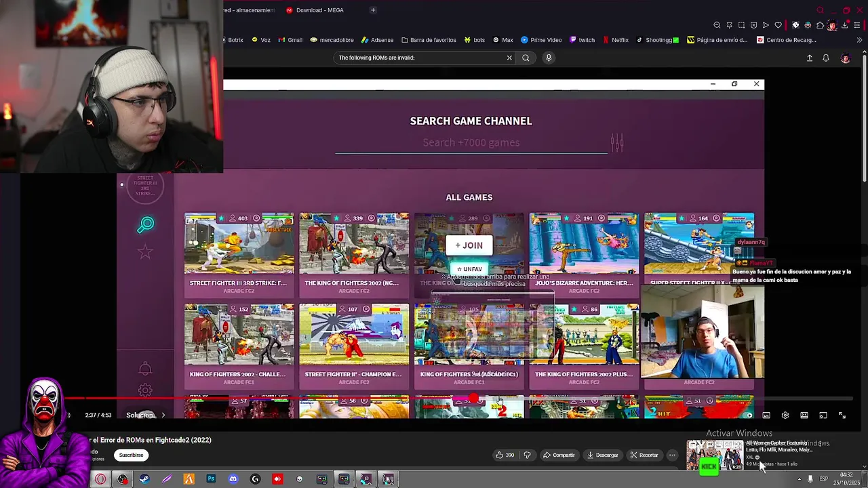Screen dimensions: 868x488
Task: Expand the Barra de favoritos folder
Action: (x=429, y=40)
